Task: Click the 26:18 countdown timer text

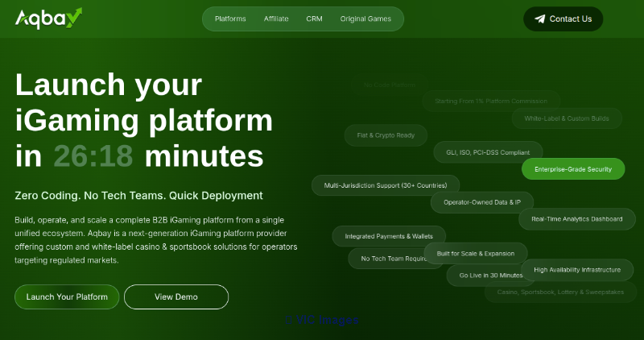Action: (x=93, y=156)
